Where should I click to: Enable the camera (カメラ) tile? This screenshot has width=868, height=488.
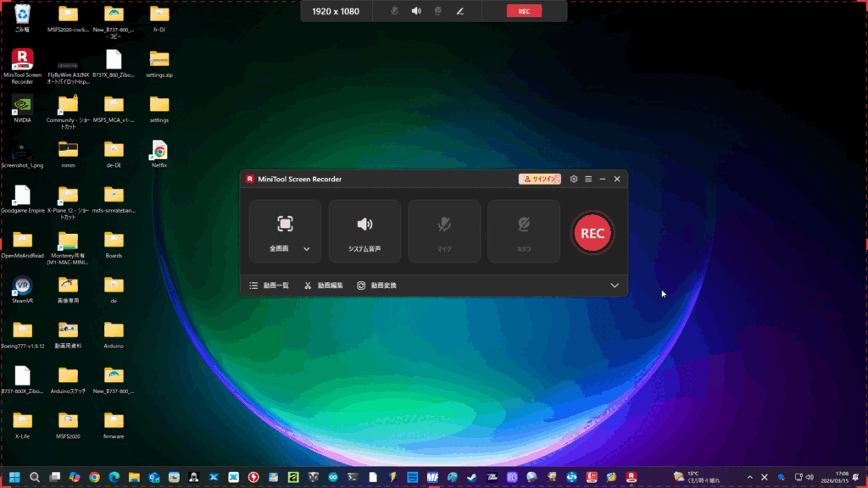(x=524, y=231)
